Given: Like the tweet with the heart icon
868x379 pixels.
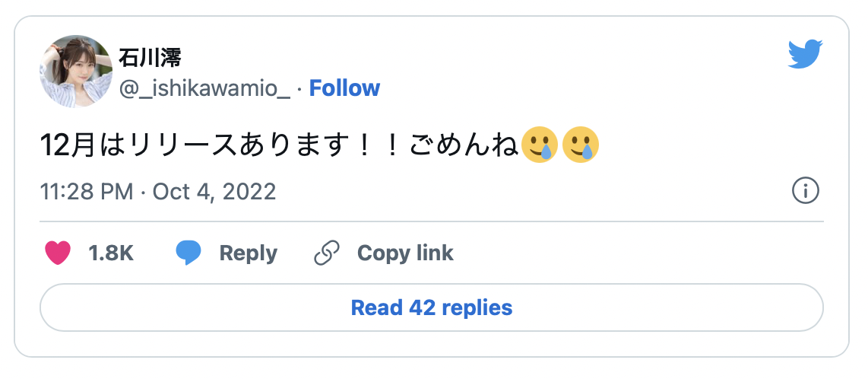Looking at the screenshot, I should [58, 253].
